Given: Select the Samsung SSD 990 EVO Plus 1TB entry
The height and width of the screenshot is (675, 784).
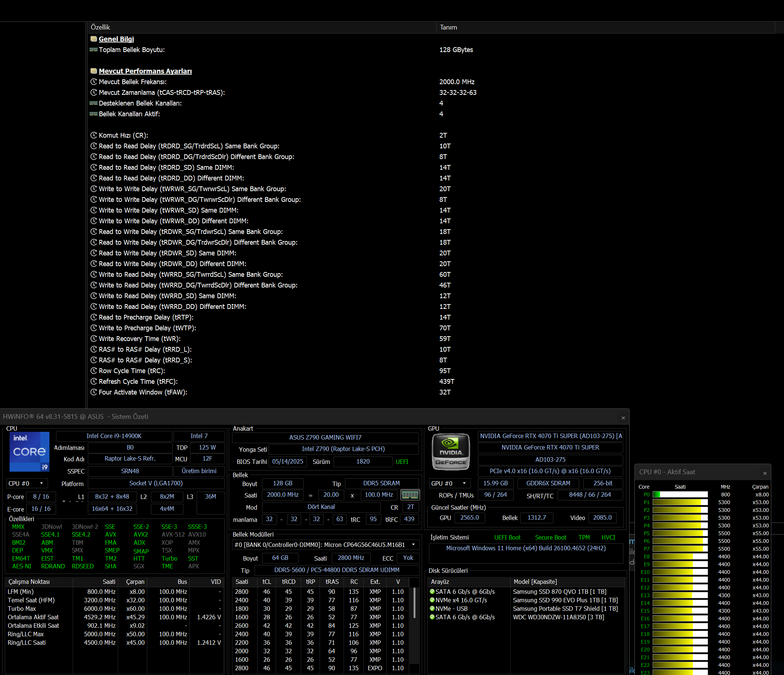Looking at the screenshot, I should pyautogui.click(x=565, y=600).
